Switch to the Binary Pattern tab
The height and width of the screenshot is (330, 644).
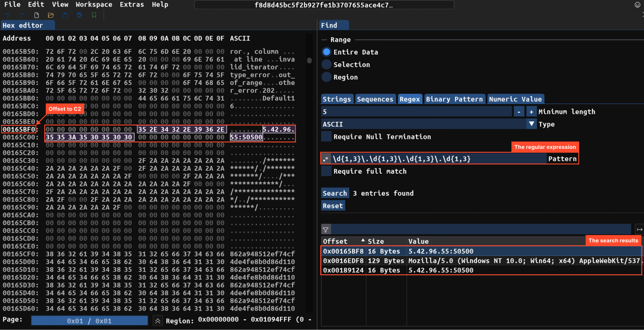[x=454, y=99]
